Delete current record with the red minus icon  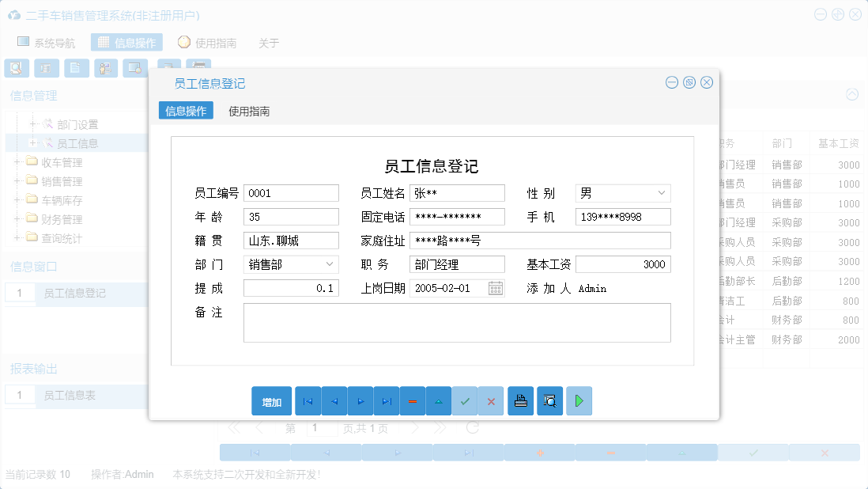(413, 401)
